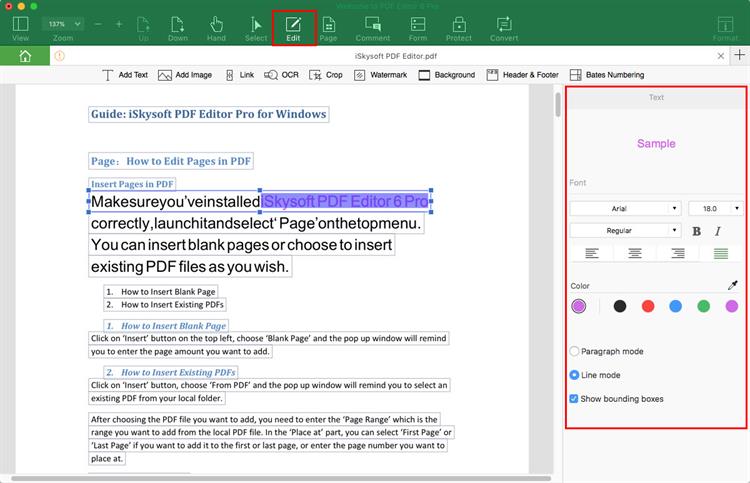The height and width of the screenshot is (483, 750).
Task: Click the zoom in plus button
Action: (119, 24)
